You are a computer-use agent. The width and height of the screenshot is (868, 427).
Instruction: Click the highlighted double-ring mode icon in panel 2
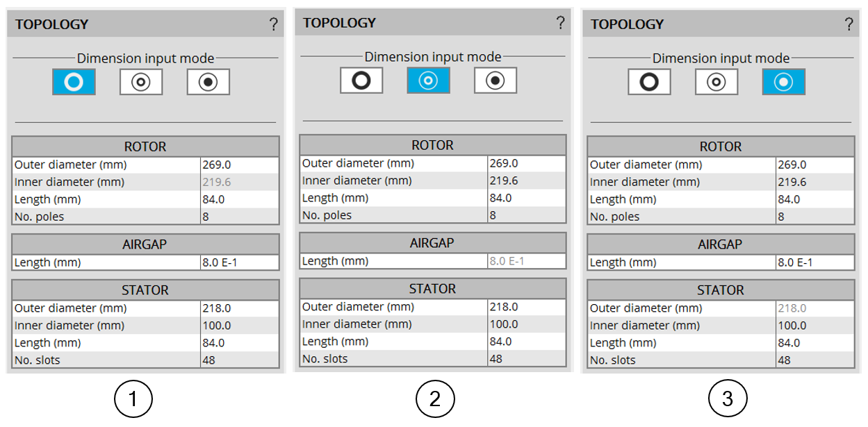click(x=428, y=81)
